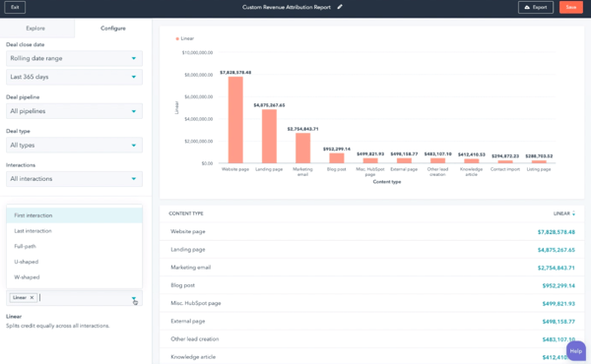591x364 pixels.
Task: Click the $4,875,267.65 table value
Action: [556, 250]
